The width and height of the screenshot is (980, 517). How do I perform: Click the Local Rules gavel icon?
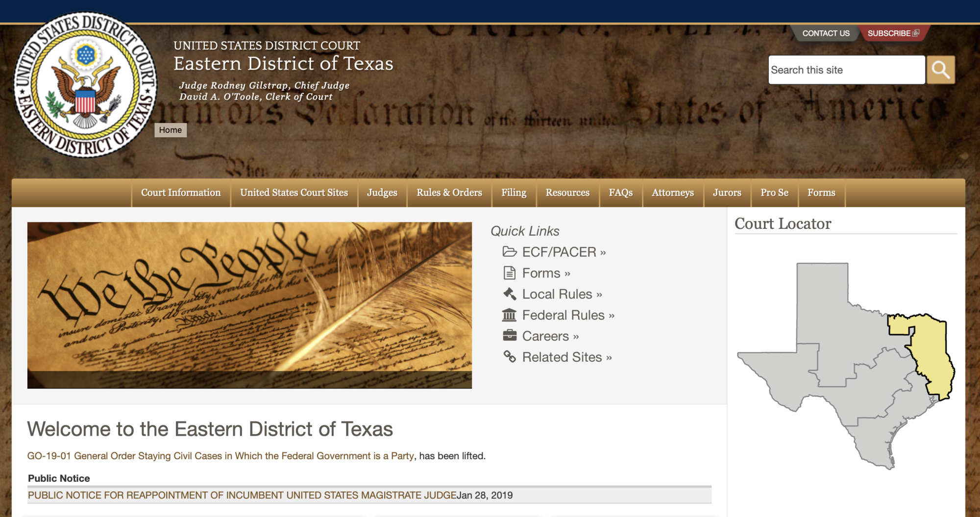pyautogui.click(x=510, y=294)
